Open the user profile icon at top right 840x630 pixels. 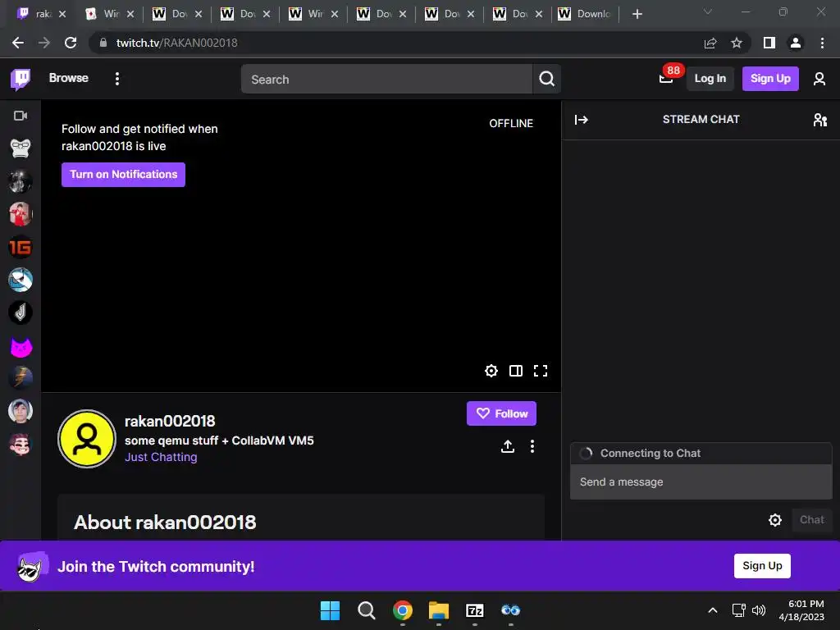819,79
